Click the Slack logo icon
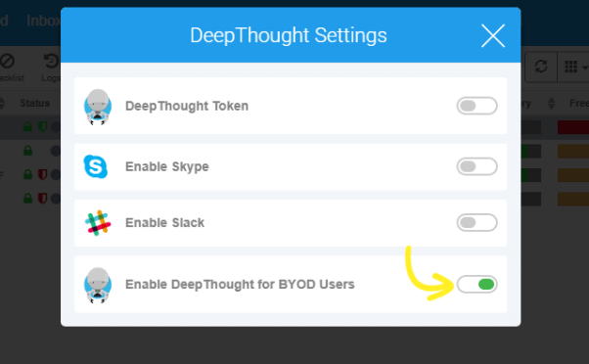 [x=98, y=223]
